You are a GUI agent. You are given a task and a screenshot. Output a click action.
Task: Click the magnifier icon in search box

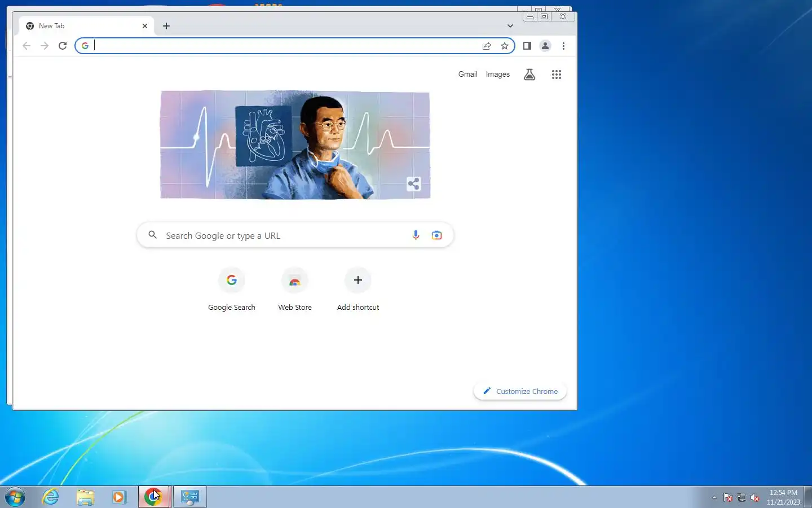click(152, 234)
